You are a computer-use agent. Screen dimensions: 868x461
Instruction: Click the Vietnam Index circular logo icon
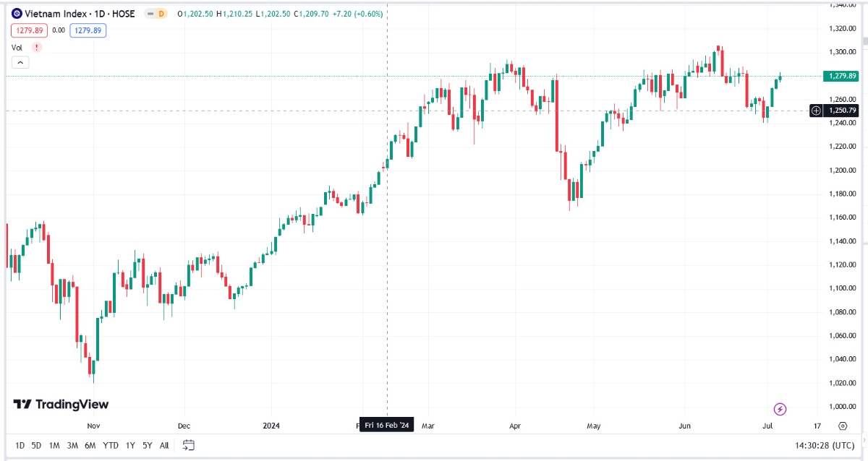point(17,13)
